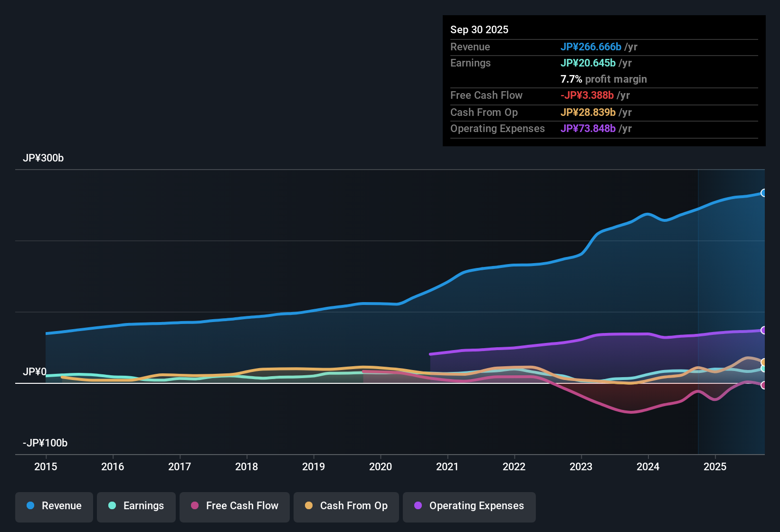Collapse the Cash From Op legend entry
Screen dimensions: 780x532
click(x=346, y=506)
